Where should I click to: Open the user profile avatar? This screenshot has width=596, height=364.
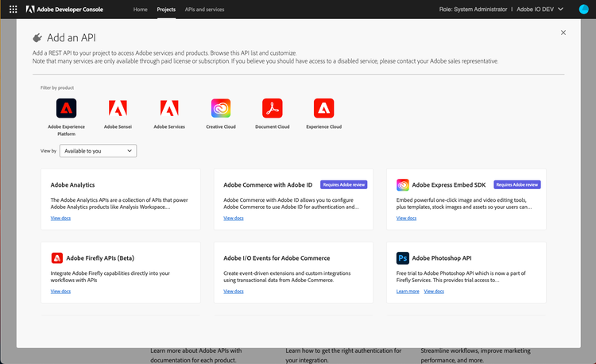[x=583, y=9]
